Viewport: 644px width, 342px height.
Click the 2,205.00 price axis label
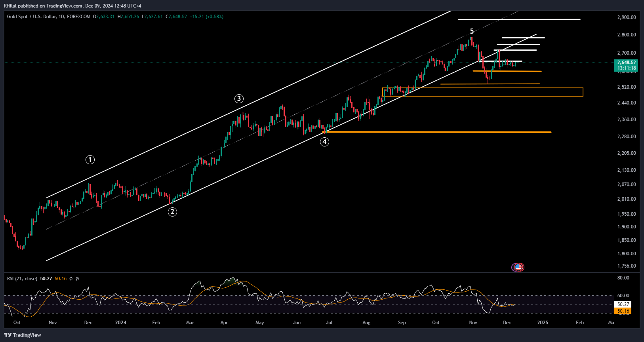pos(627,153)
